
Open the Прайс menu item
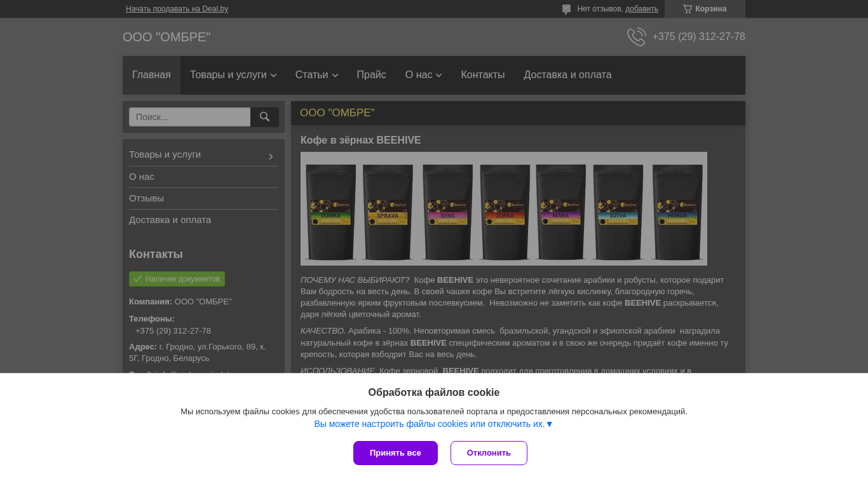click(372, 75)
